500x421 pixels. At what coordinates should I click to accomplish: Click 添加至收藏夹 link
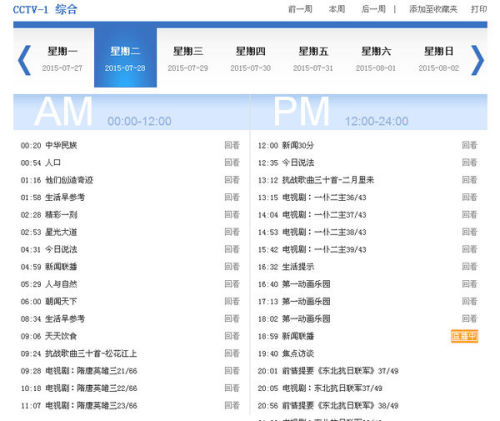tap(433, 9)
